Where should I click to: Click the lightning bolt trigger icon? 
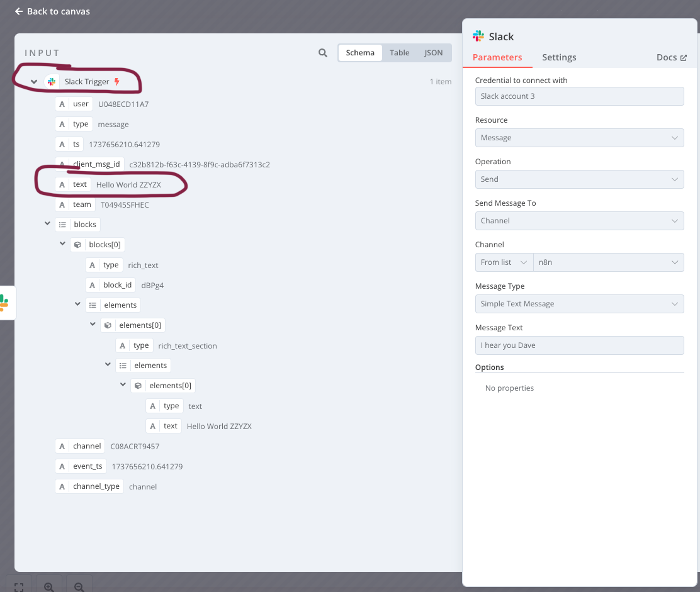[116, 82]
